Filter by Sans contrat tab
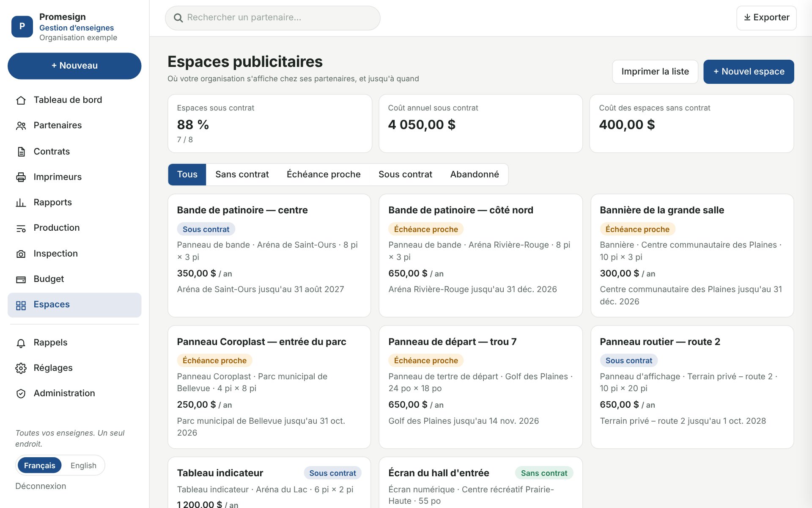 click(x=242, y=174)
